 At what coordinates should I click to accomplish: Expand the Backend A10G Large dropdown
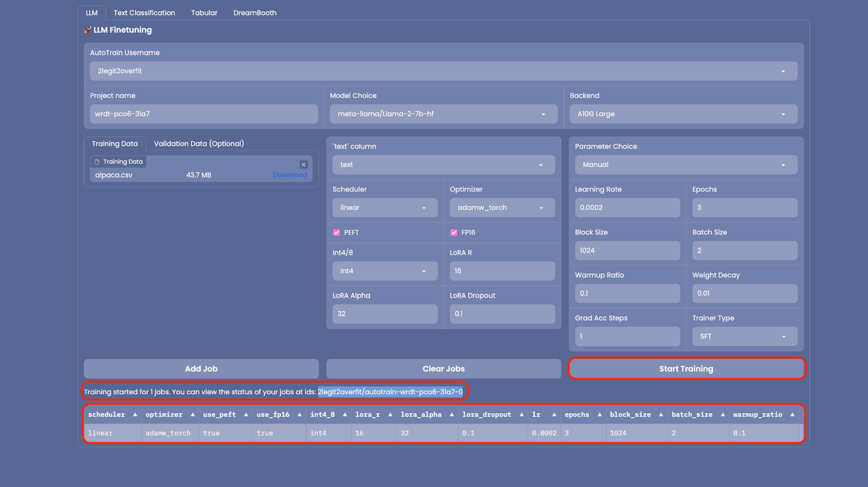click(x=683, y=114)
